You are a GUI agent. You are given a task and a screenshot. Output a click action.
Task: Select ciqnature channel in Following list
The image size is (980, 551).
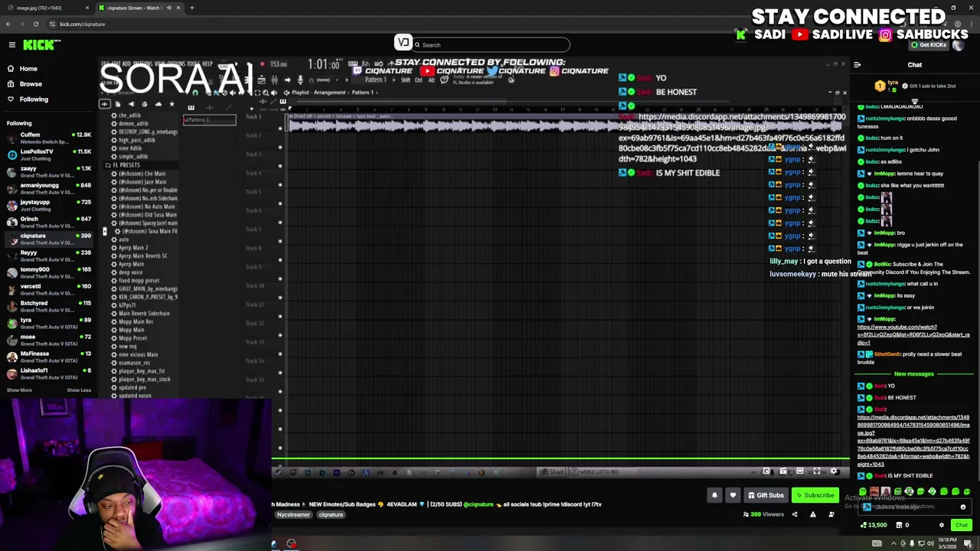click(x=47, y=239)
